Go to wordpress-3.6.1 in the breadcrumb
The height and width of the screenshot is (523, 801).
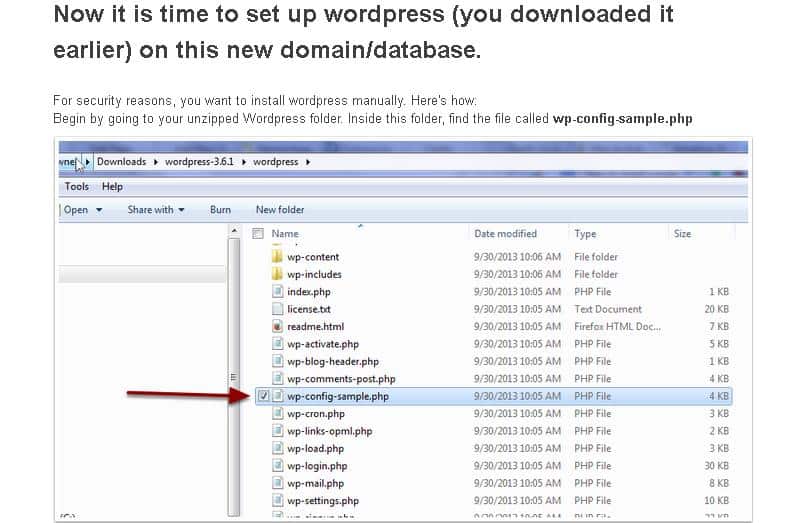[199, 161]
